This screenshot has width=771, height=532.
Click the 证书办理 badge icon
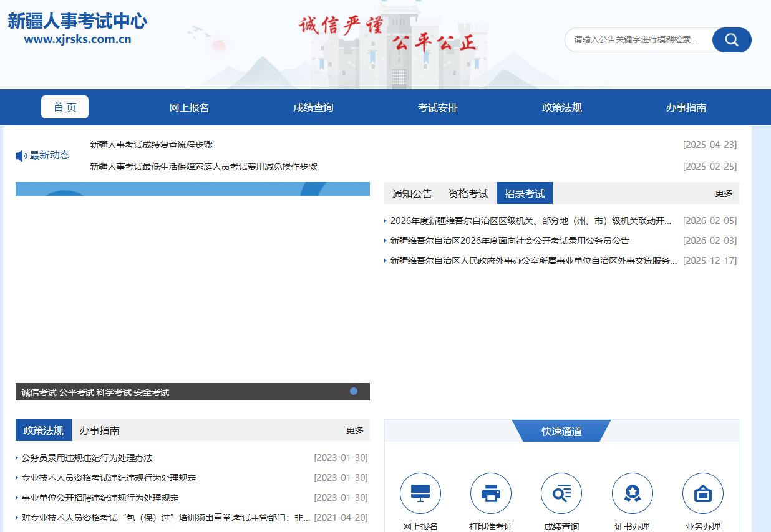(x=632, y=493)
